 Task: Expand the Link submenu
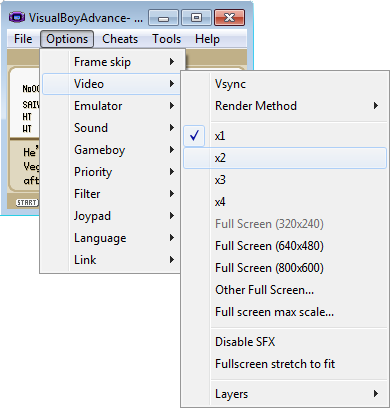[x=112, y=260]
